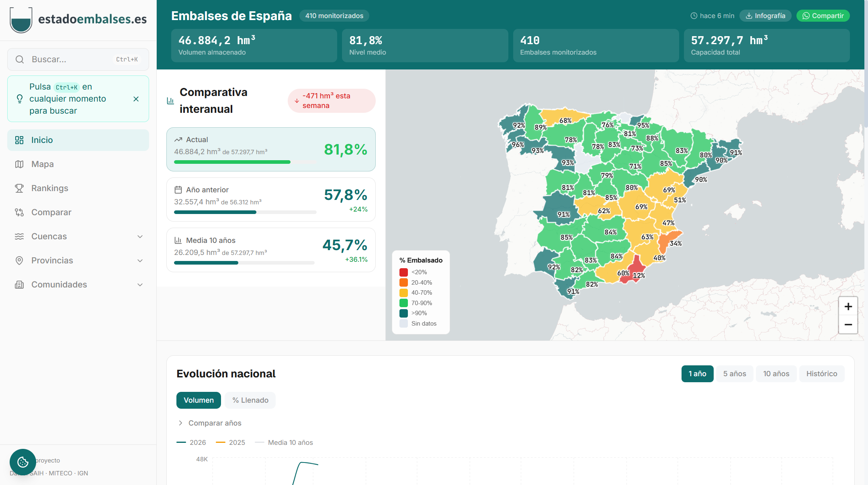868x485 pixels.
Task: Dismiss the Ctrl+K search tip
Action: point(136,99)
